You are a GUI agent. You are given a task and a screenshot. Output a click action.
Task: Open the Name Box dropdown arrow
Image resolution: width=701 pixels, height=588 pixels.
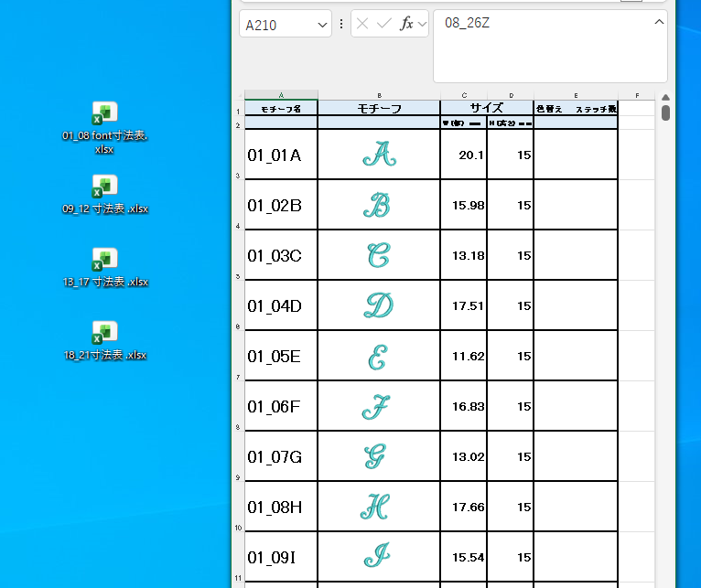tap(321, 24)
